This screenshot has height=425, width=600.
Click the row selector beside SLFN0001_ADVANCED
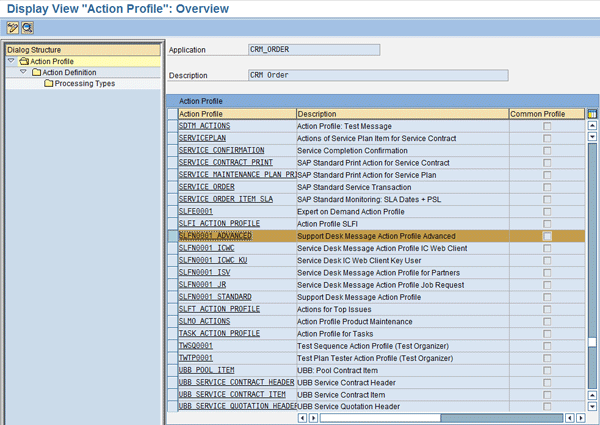click(x=172, y=236)
